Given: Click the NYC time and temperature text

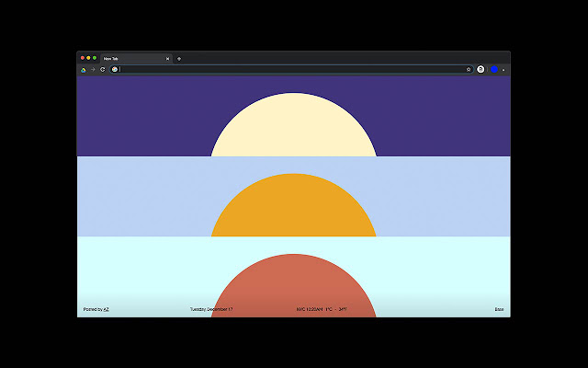Looking at the screenshot, I should [322, 309].
